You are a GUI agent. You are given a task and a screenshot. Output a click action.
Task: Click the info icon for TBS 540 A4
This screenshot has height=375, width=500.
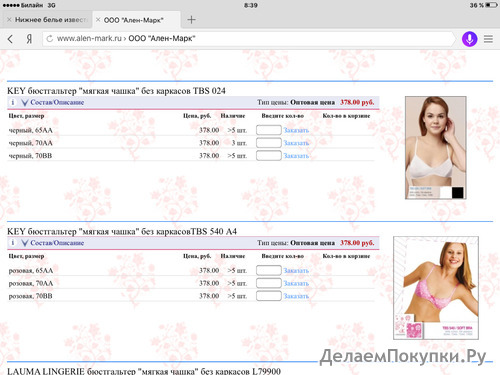[13, 243]
